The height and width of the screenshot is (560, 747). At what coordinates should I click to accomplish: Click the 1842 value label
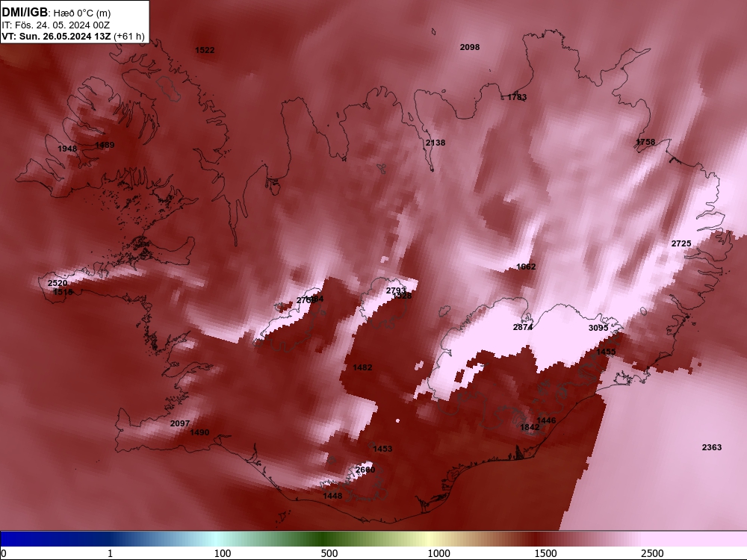[530, 427]
